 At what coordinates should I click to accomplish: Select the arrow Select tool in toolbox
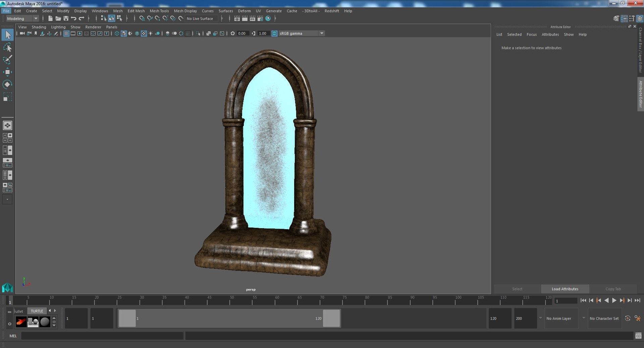(7, 35)
